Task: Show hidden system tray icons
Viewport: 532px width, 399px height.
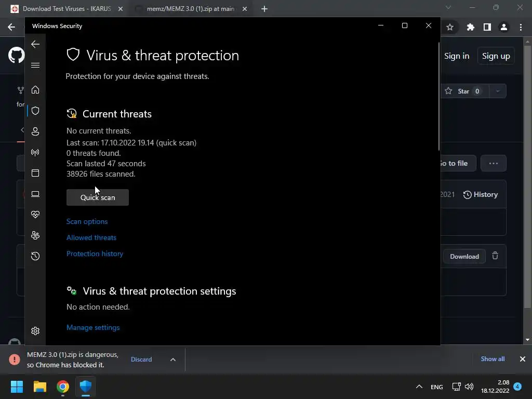Action: coord(419,387)
